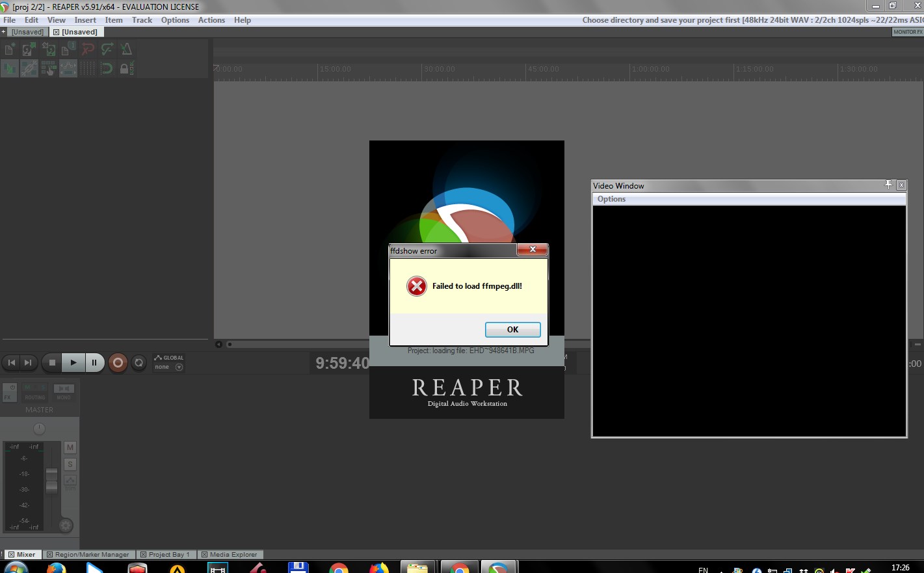Screen dimensions: 924x573
Task: Open the Help menu
Action: click(x=243, y=20)
